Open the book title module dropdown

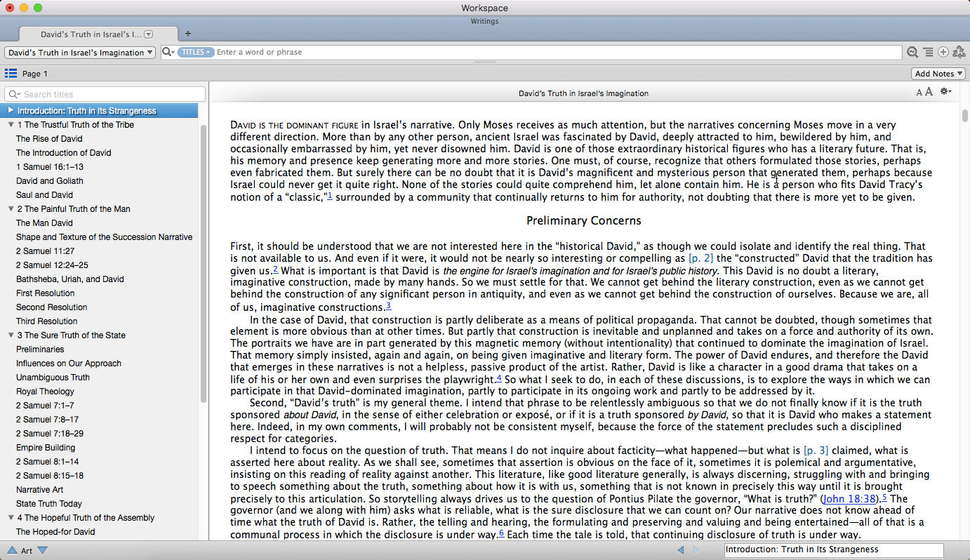(80, 53)
